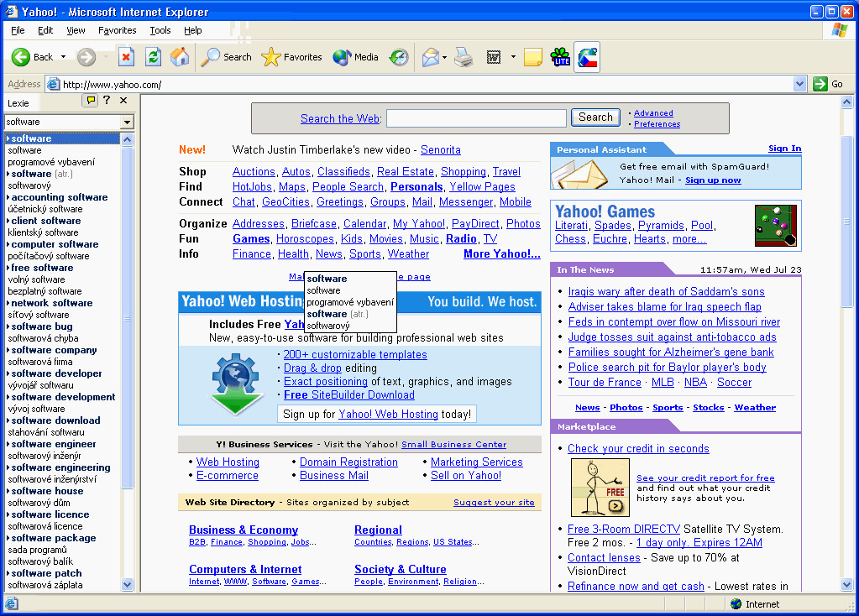Click the yellow Discuss note icon
Image resolution: width=859 pixels, height=616 pixels.
(533, 57)
